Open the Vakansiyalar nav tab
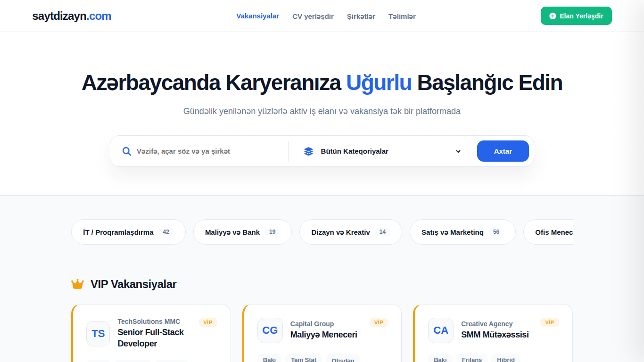This screenshot has width=644, height=362. pyautogui.click(x=257, y=16)
